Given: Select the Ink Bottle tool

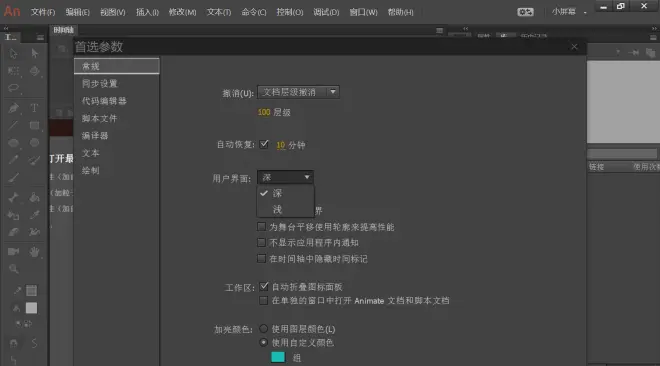Looking at the screenshot, I should point(13,215).
